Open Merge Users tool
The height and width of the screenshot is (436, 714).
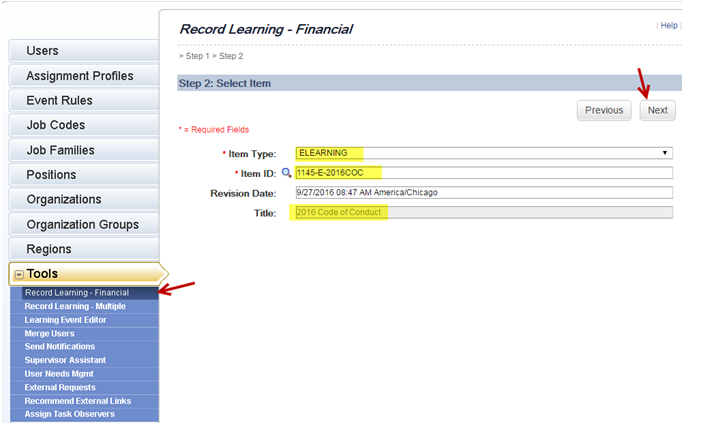coord(84,333)
